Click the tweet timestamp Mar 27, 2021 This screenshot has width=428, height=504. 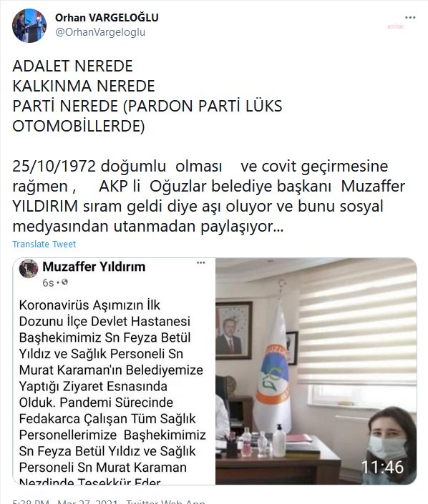tap(87, 501)
